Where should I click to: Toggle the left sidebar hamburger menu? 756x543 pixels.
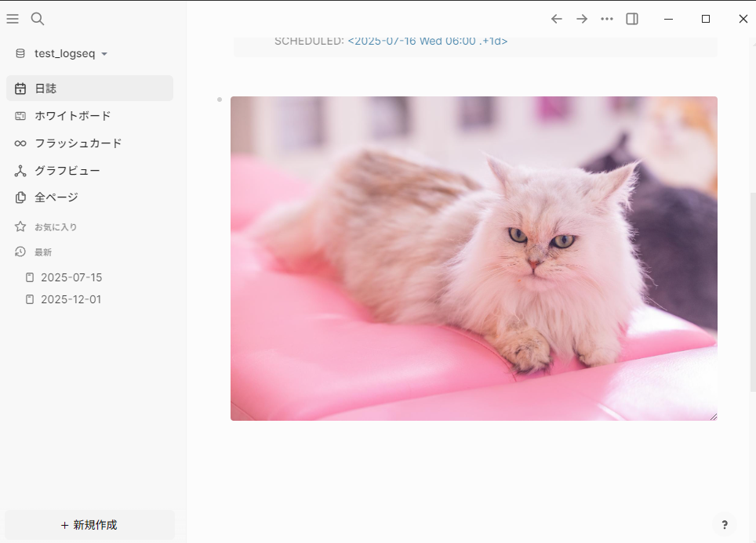(13, 19)
